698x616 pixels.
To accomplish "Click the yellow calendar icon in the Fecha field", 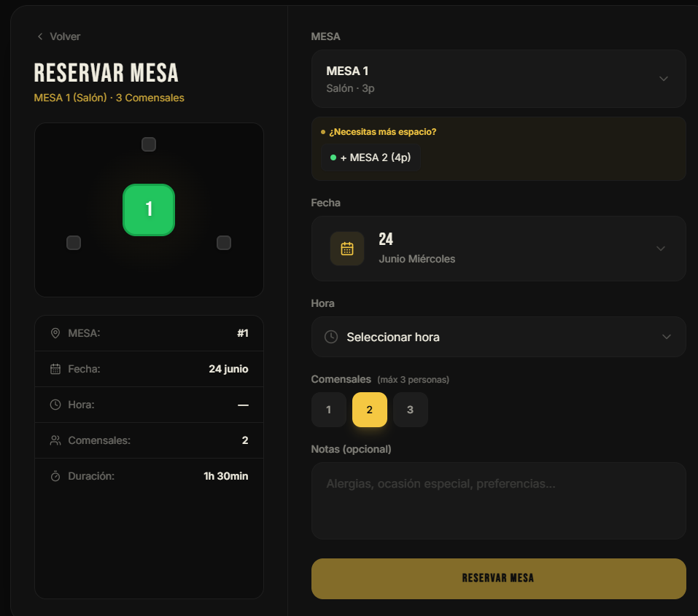I will tap(347, 249).
